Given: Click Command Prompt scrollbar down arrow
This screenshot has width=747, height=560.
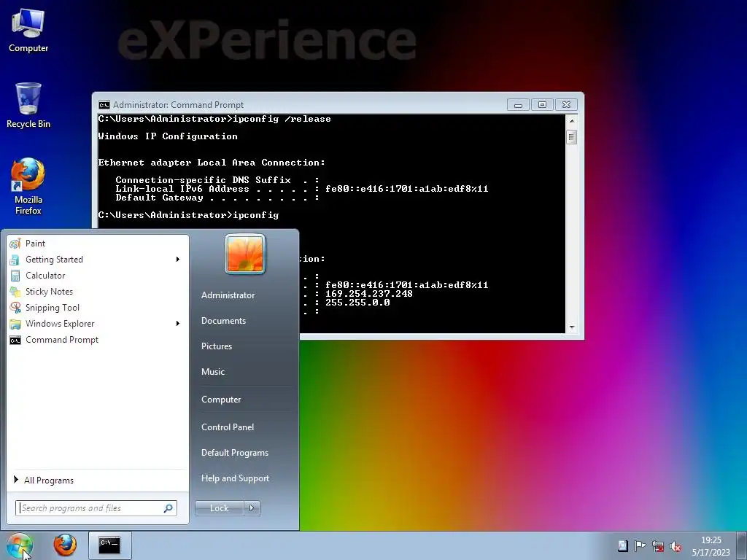Looking at the screenshot, I should [x=572, y=327].
